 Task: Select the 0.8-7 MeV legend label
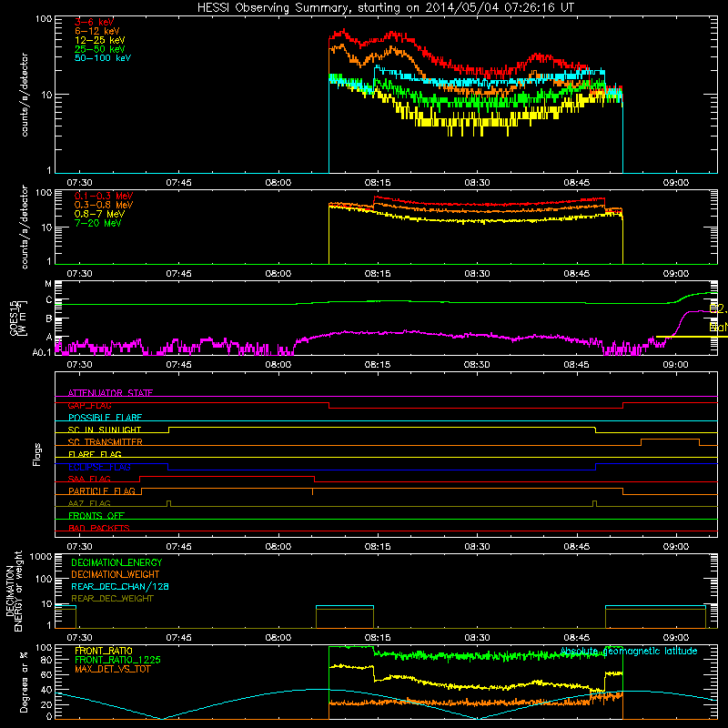pyautogui.click(x=99, y=214)
